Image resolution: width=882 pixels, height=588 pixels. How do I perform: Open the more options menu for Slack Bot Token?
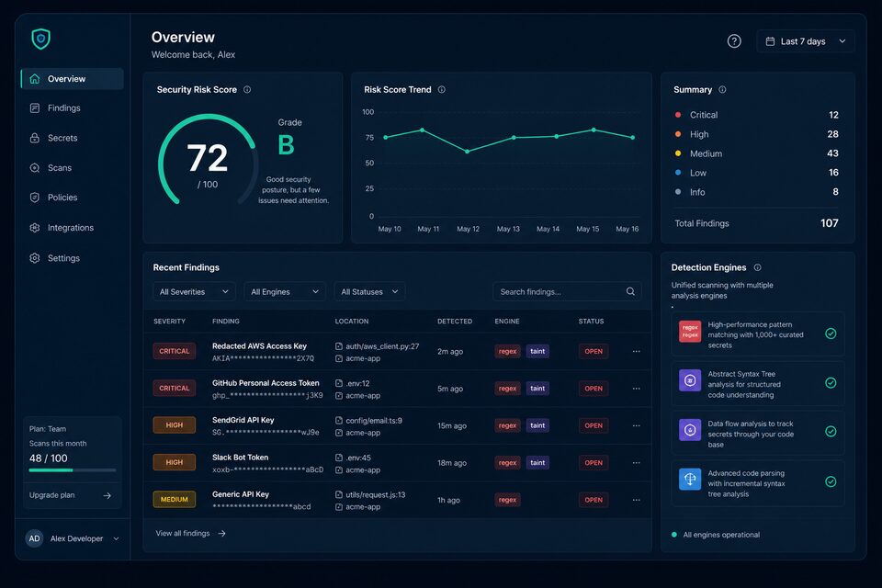click(x=636, y=462)
